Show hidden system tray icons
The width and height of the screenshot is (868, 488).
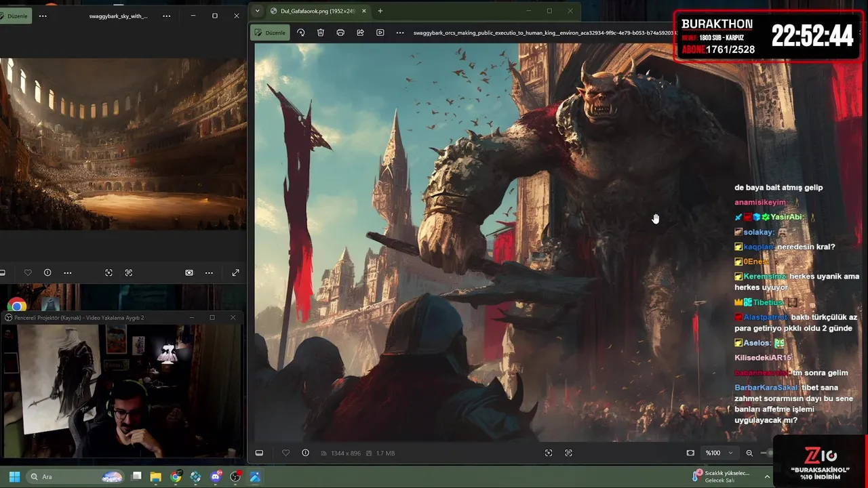[767, 476]
